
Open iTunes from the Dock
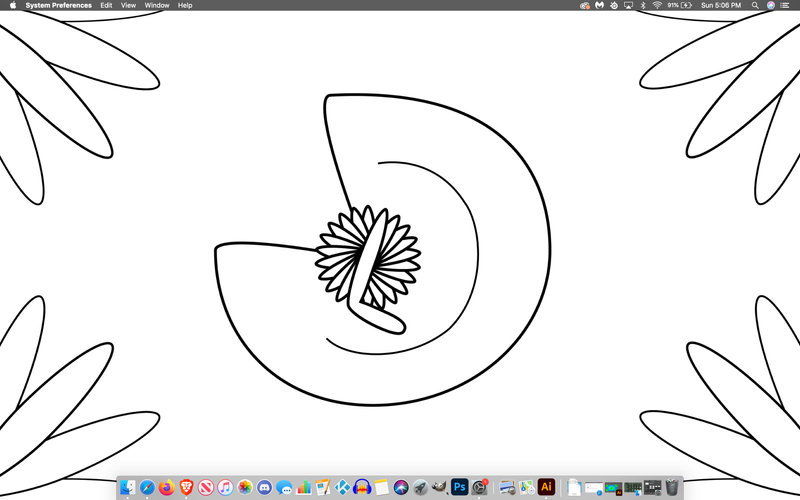point(225,487)
